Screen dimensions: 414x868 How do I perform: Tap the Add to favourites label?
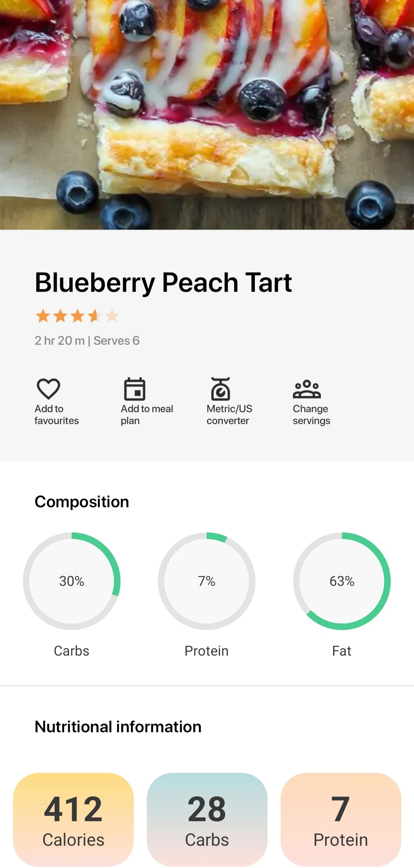tap(57, 415)
